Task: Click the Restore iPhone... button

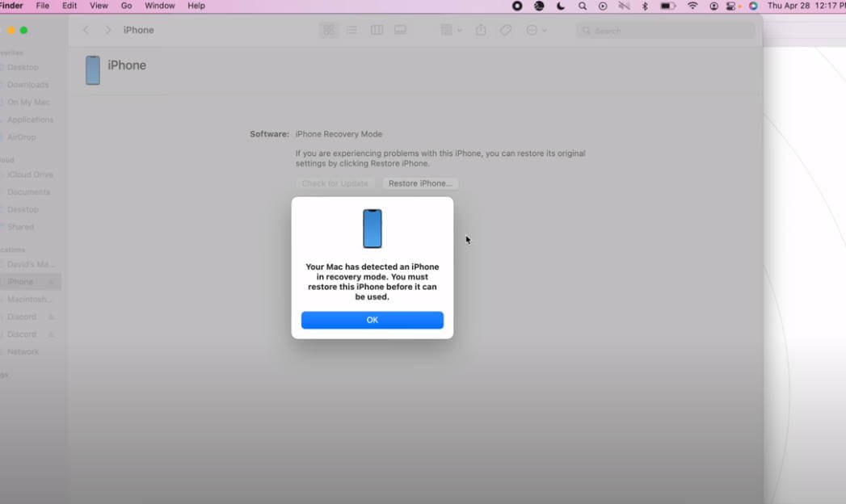Action: 419,183
